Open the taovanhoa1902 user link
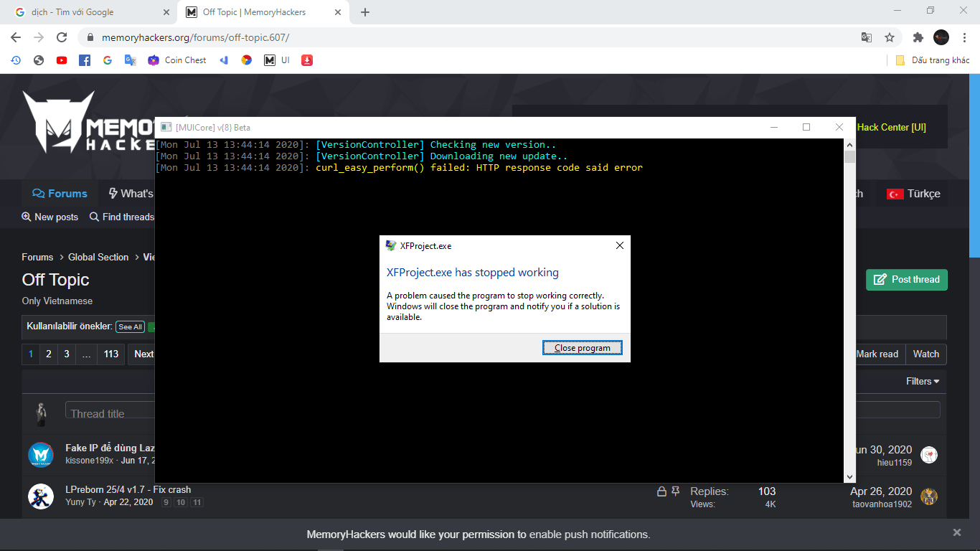The width and height of the screenshot is (980, 551). point(882,504)
